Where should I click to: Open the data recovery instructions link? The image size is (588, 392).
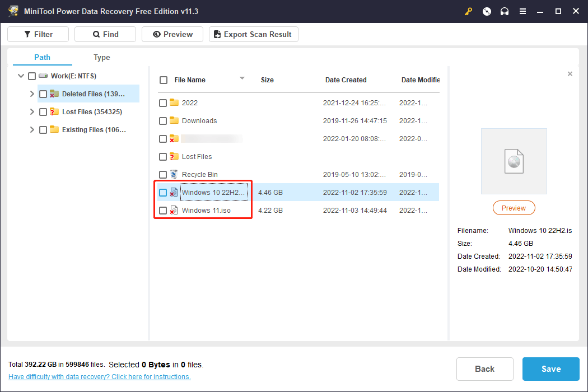(99, 377)
